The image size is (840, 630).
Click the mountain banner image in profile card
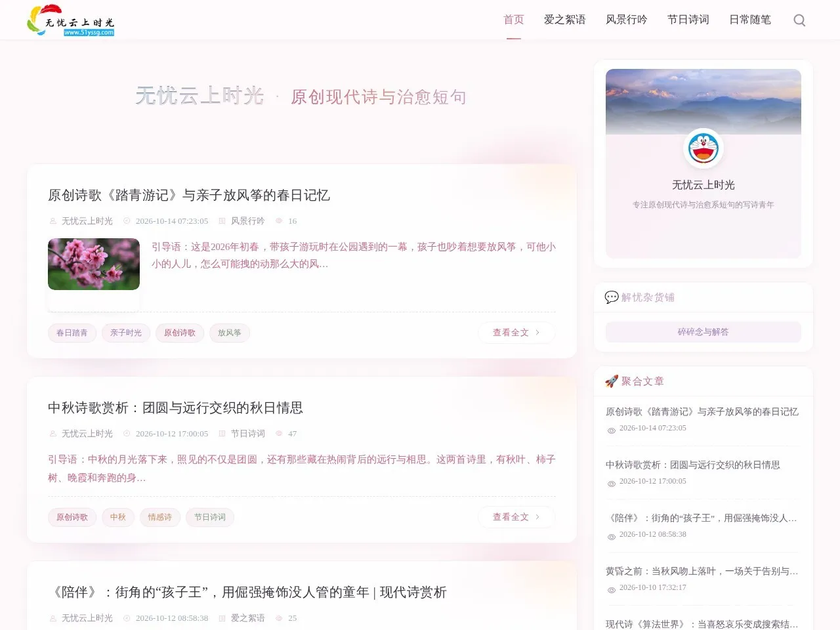click(x=703, y=102)
